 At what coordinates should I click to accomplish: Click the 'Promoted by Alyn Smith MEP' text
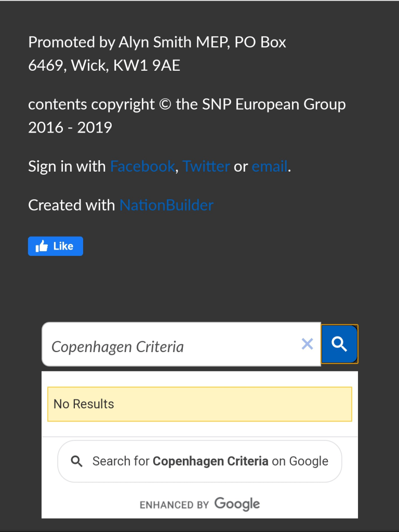pos(157,42)
